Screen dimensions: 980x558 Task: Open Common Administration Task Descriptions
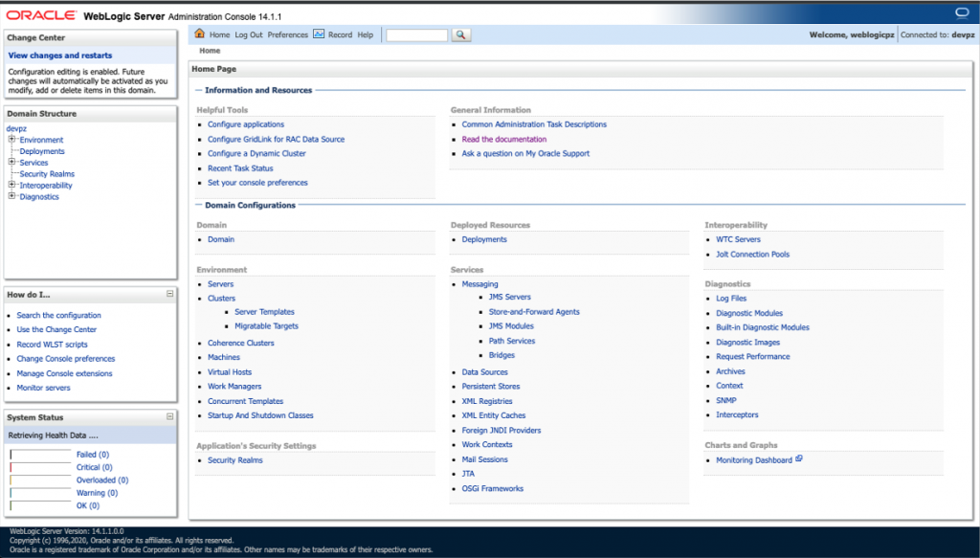[534, 124]
